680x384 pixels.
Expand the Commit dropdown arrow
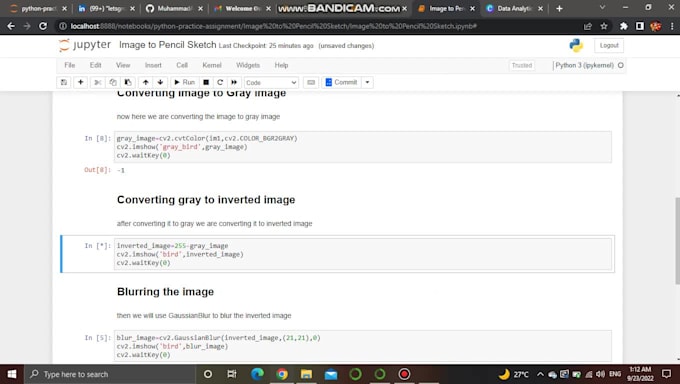pos(367,82)
